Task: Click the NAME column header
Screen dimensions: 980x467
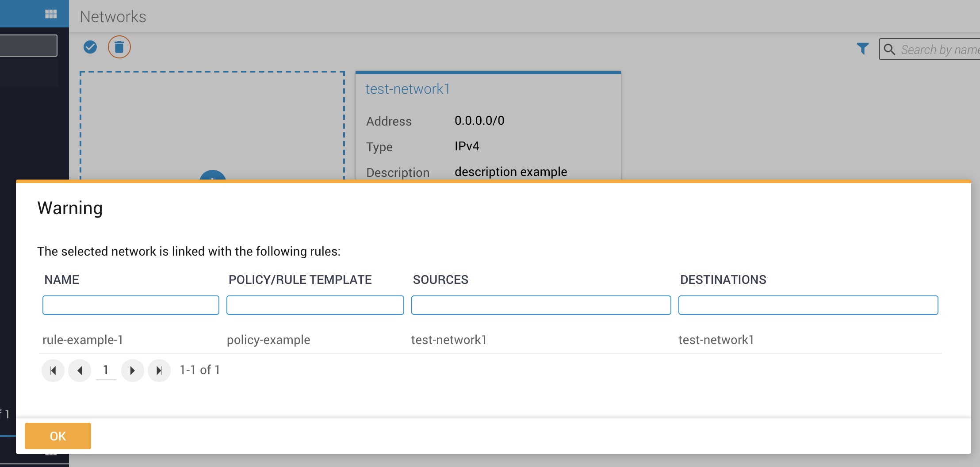Action: click(61, 279)
